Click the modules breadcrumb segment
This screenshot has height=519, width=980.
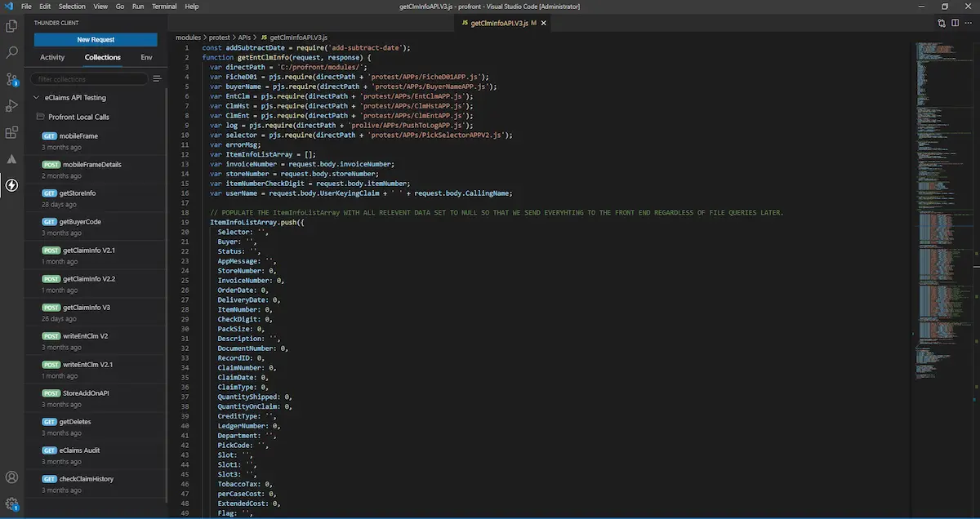tap(189, 38)
